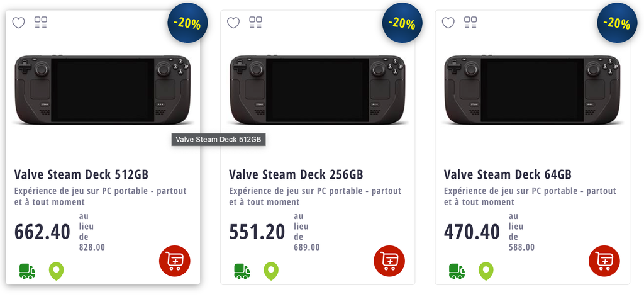The width and height of the screenshot is (644, 304).
Task: Add Steam Deck 256GB to cart
Action: click(389, 261)
